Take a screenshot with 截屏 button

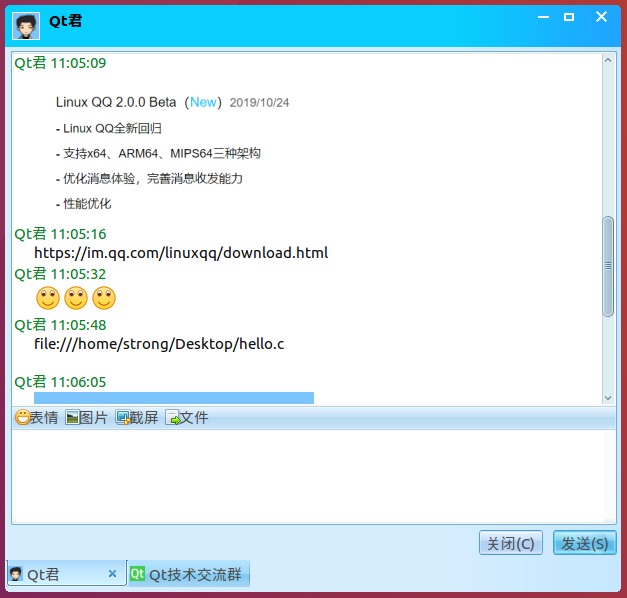pos(137,418)
